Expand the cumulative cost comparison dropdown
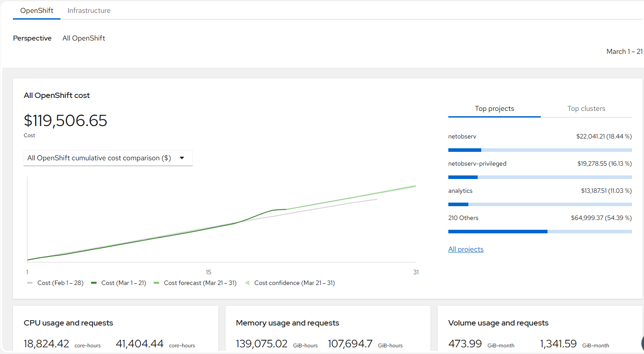Screen dimensions: 644x354 (x=108, y=158)
